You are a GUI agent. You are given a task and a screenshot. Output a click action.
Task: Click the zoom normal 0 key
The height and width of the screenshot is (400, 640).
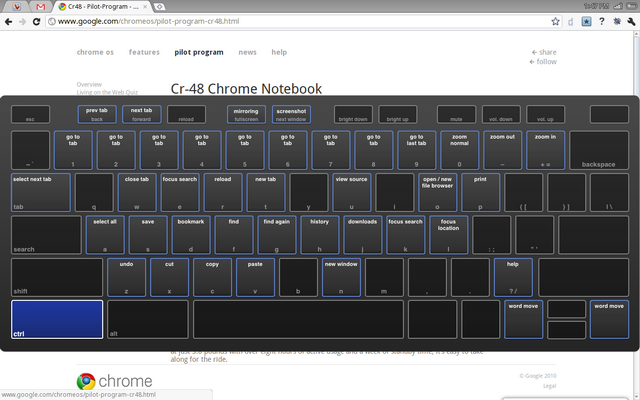459,150
